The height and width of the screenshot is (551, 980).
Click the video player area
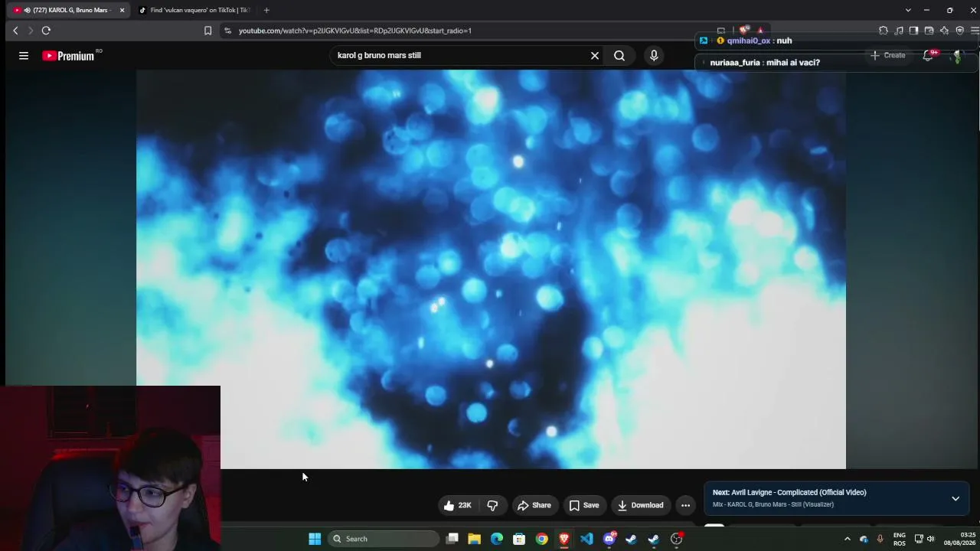pyautogui.click(x=491, y=269)
